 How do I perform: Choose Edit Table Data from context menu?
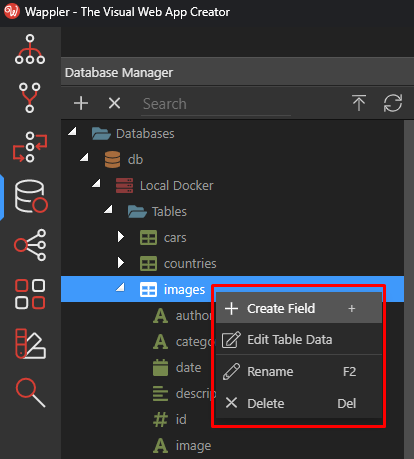pos(299,340)
